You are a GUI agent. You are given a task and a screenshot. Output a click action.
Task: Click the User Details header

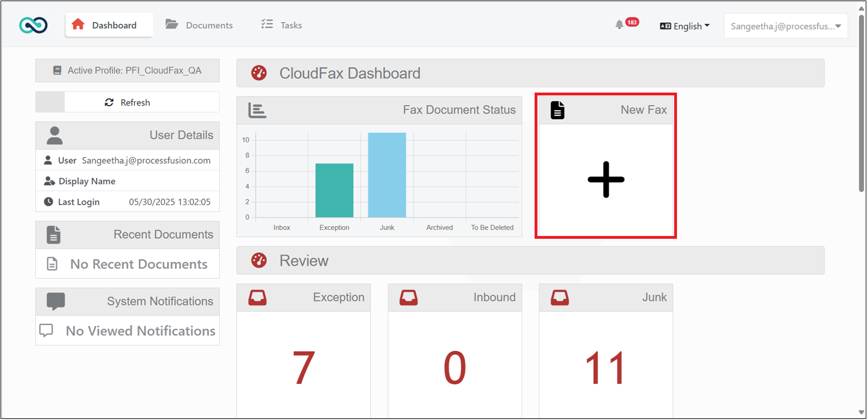tap(127, 135)
